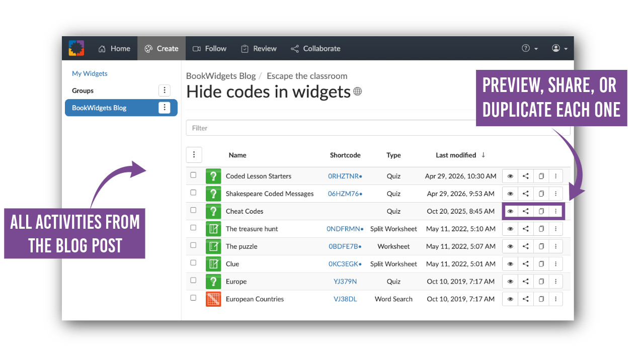Open shortcode 06HZM76

pos(345,194)
